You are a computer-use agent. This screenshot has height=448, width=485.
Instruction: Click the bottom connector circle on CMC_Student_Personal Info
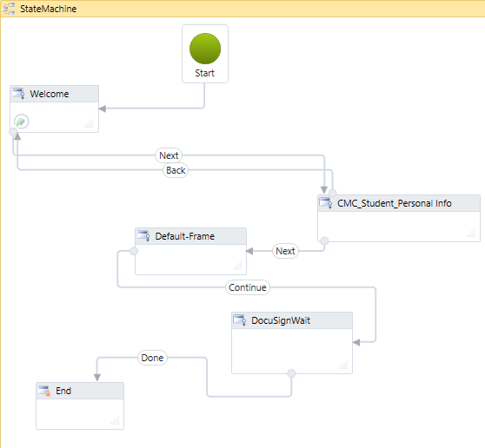324,241
